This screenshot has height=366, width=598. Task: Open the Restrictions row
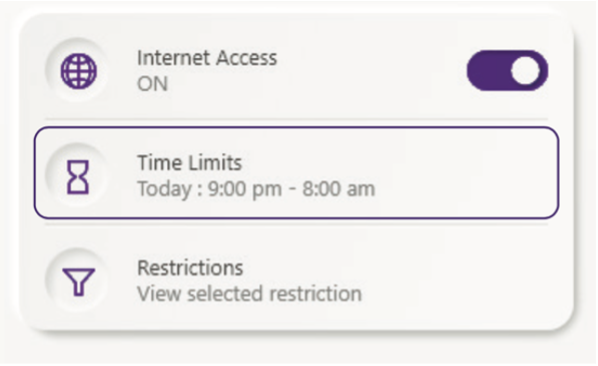[x=296, y=280]
